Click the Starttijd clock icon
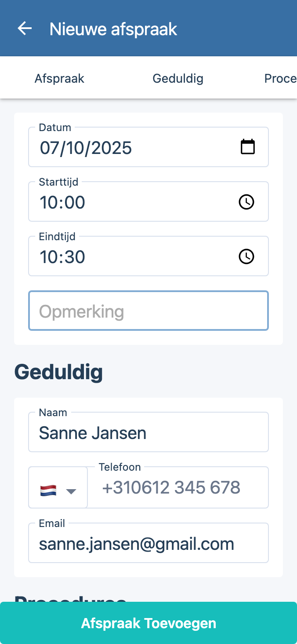 246,202
